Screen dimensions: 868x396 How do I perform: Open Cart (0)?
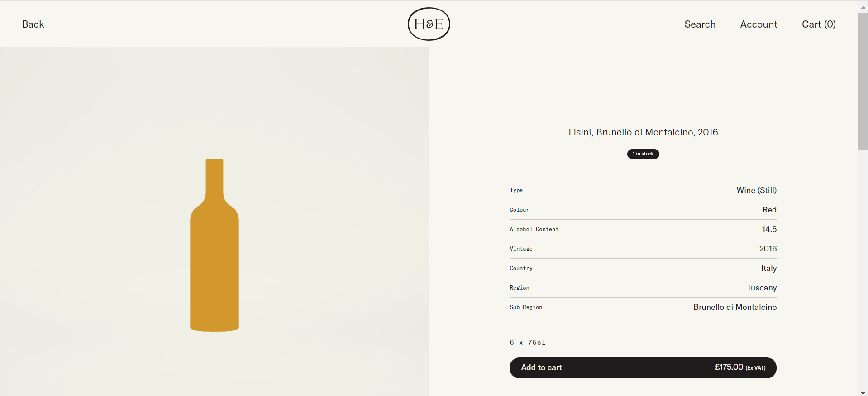click(819, 24)
